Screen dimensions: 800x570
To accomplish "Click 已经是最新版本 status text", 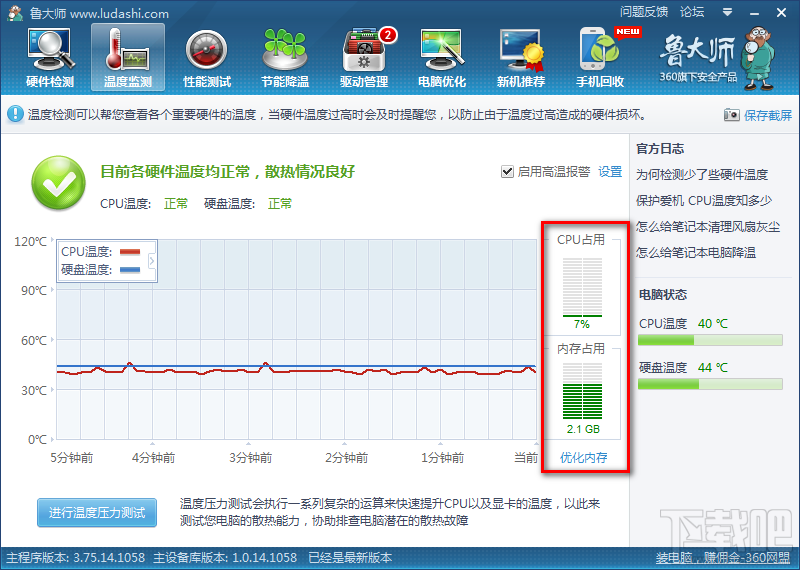I will coord(350,557).
